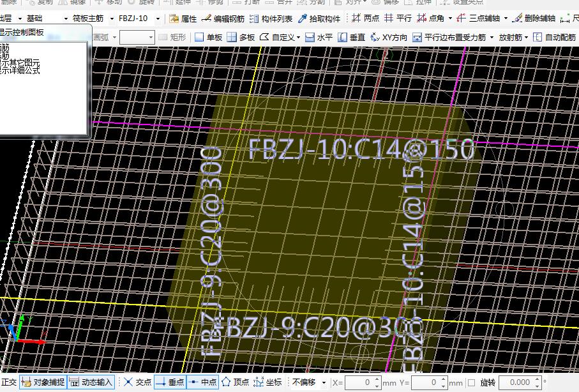
Task: Select the 两点 two-point axis tool
Action: 366,18
